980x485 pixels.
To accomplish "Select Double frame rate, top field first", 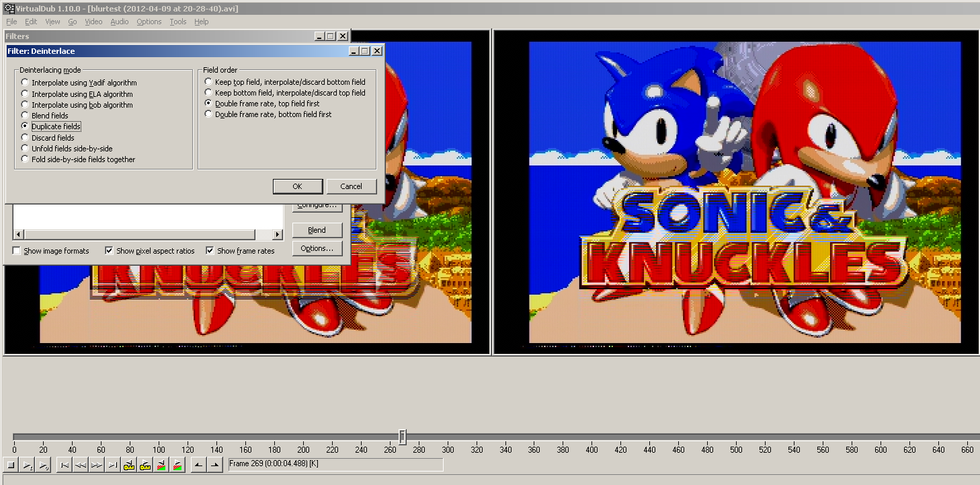I will click(262, 104).
